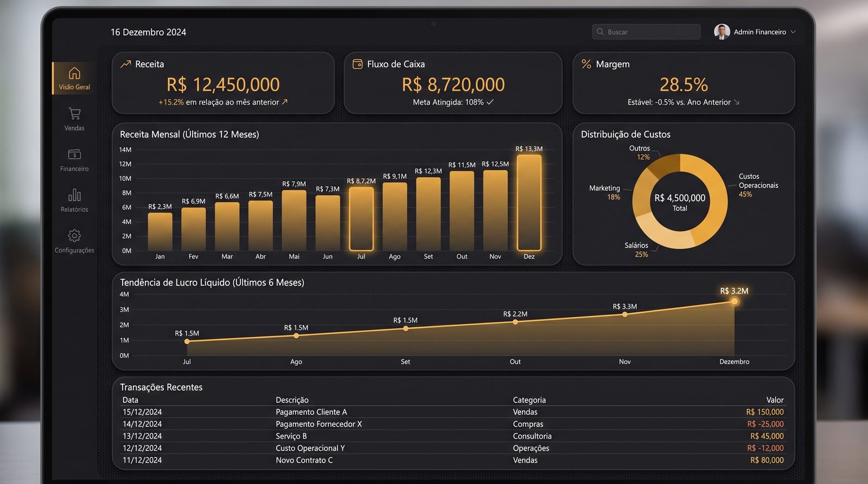Image resolution: width=868 pixels, height=484 pixels.
Task: Click the Jan revenue bar
Action: (160, 231)
